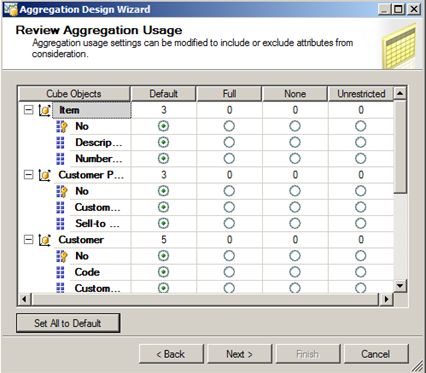Click the key icon of No under Customer
The height and width of the screenshot is (373, 426).
click(61, 256)
